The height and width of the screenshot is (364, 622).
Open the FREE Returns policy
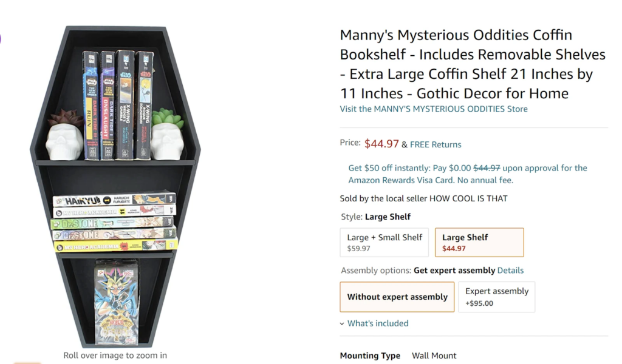click(436, 144)
